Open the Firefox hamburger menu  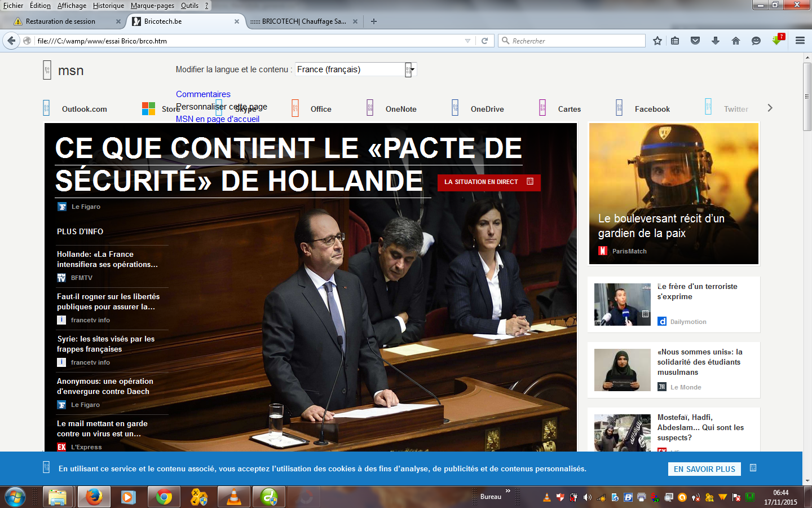pos(800,41)
